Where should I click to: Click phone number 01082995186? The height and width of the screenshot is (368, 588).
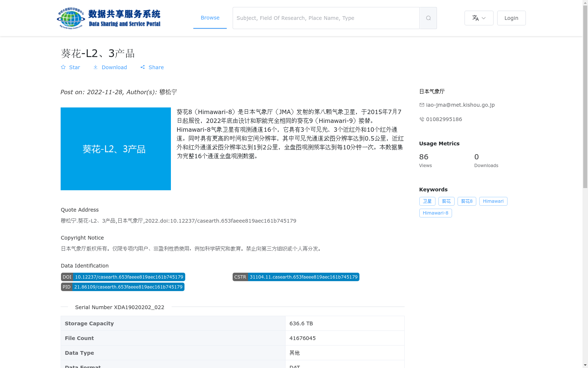pyautogui.click(x=444, y=119)
